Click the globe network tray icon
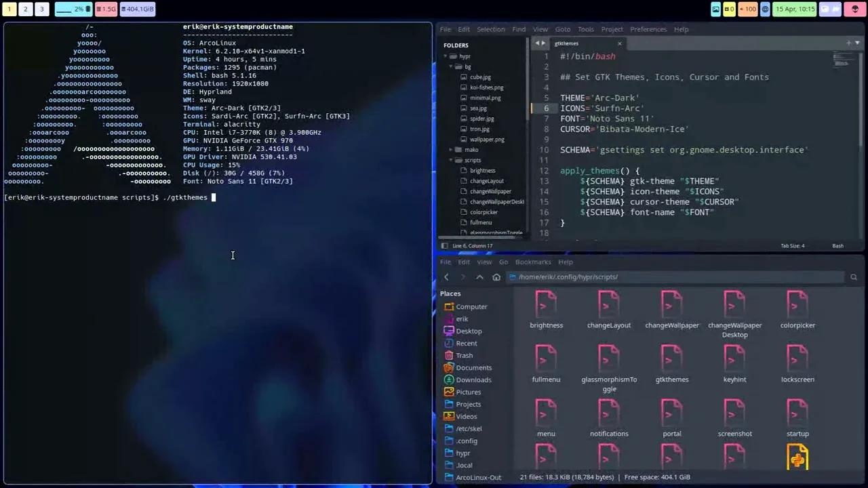This screenshot has height=488, width=868. pos(765,9)
